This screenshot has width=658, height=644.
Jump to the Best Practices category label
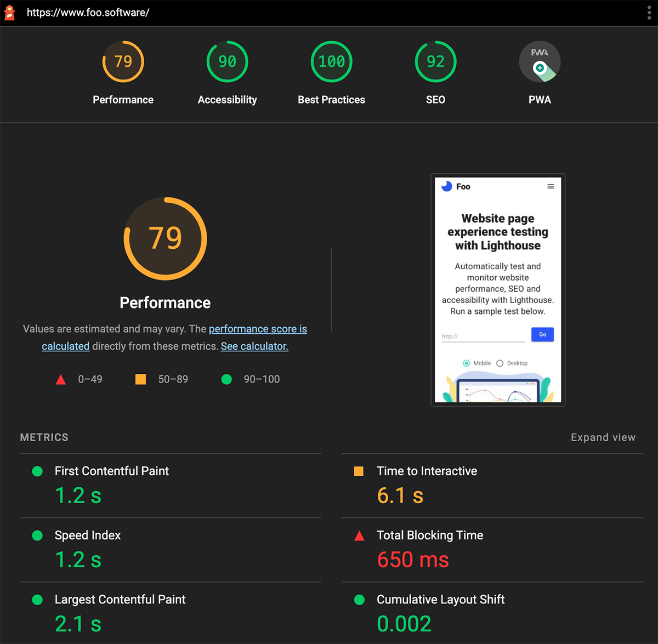pos(332,100)
